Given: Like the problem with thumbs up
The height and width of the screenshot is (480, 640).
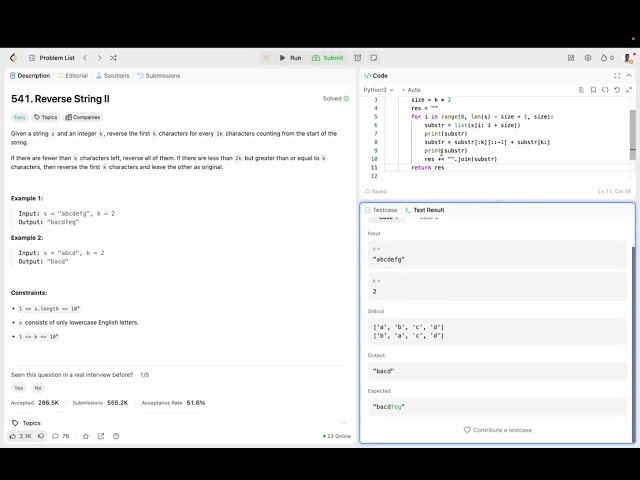Looking at the screenshot, I should [x=21, y=436].
